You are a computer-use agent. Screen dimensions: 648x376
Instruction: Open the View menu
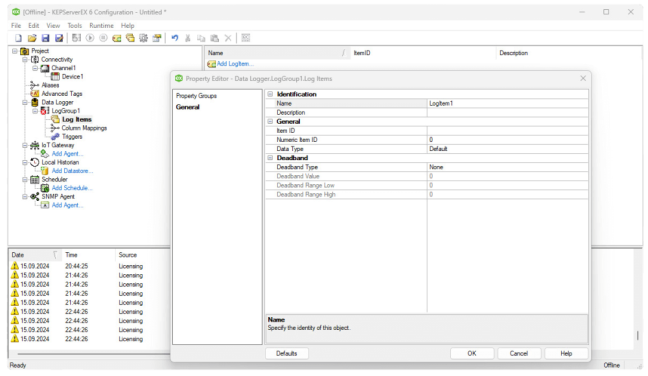point(53,26)
